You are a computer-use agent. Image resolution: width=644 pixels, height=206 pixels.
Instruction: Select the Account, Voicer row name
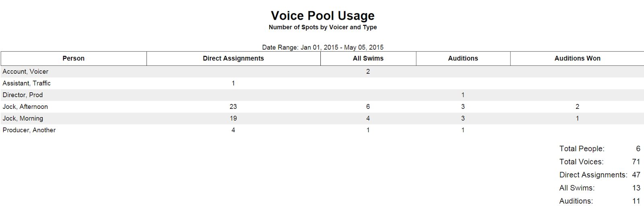[x=25, y=71]
